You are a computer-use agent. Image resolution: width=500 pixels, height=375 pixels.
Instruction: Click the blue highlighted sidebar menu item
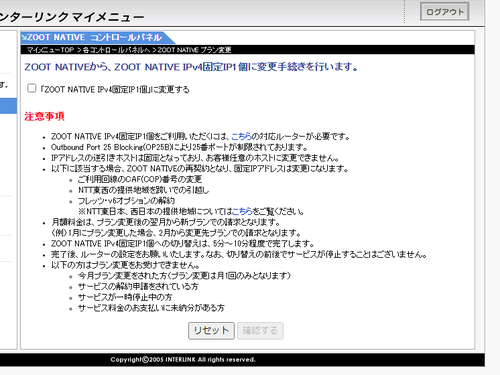tap(8, 106)
